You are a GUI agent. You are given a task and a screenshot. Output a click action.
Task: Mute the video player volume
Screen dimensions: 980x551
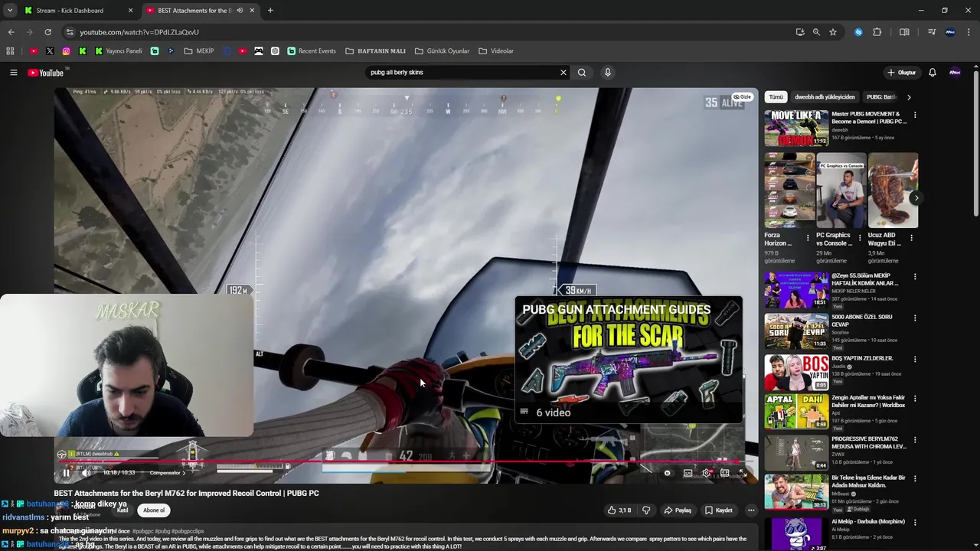tap(86, 473)
